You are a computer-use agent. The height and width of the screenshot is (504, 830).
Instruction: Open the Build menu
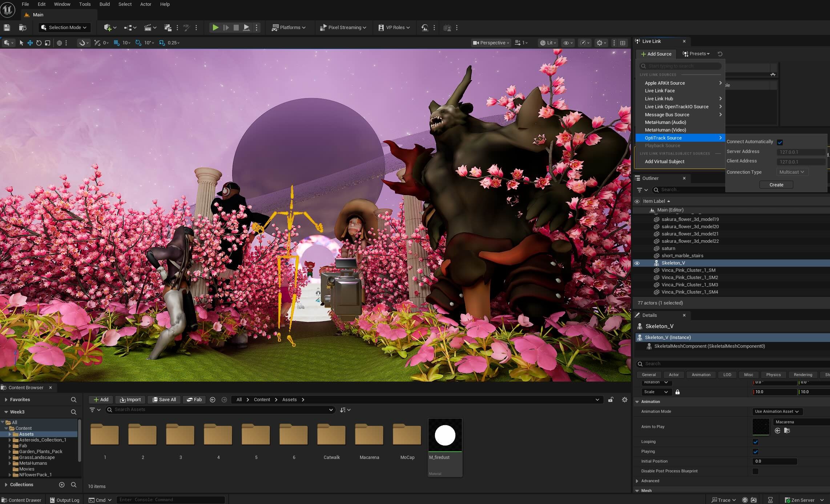point(104,4)
